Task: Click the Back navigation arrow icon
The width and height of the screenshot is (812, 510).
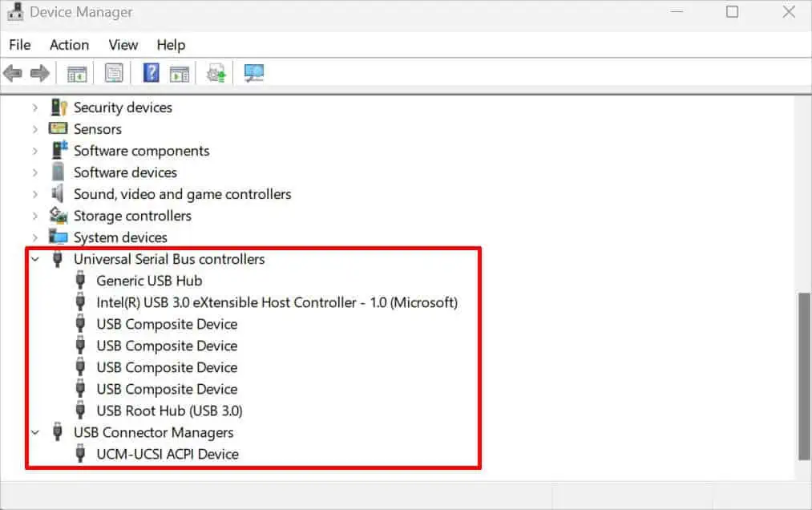Action: [x=12, y=72]
